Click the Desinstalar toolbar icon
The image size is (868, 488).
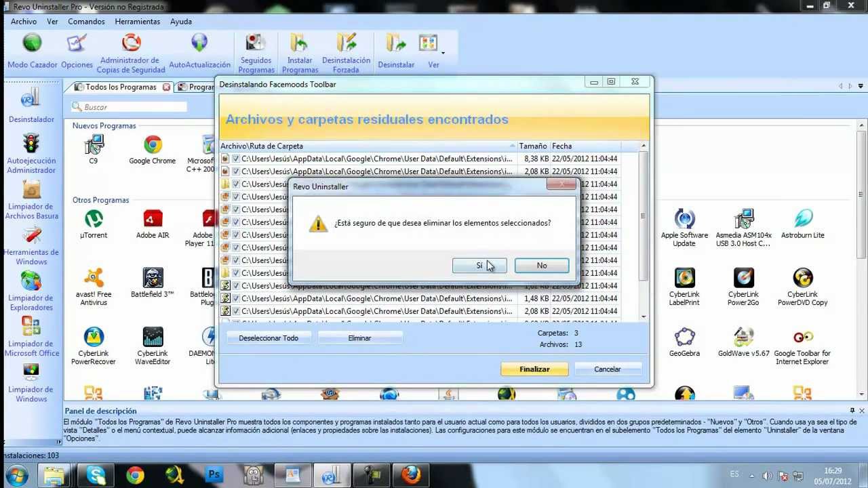(x=396, y=52)
